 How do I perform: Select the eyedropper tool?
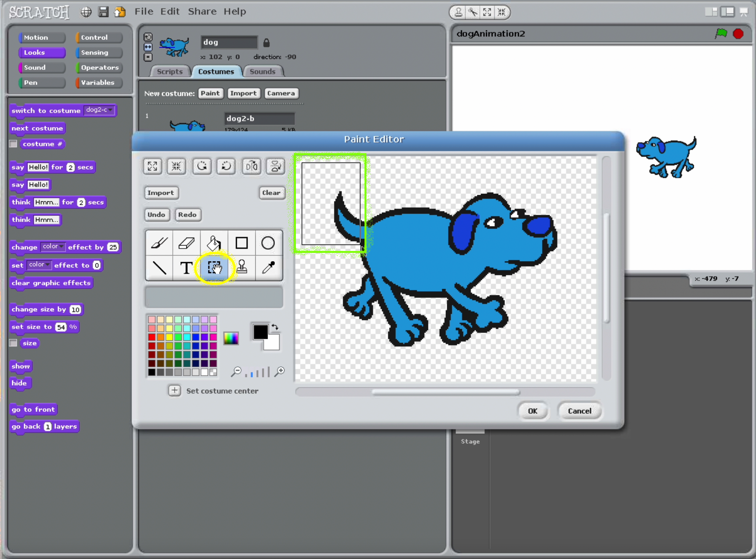[268, 267]
